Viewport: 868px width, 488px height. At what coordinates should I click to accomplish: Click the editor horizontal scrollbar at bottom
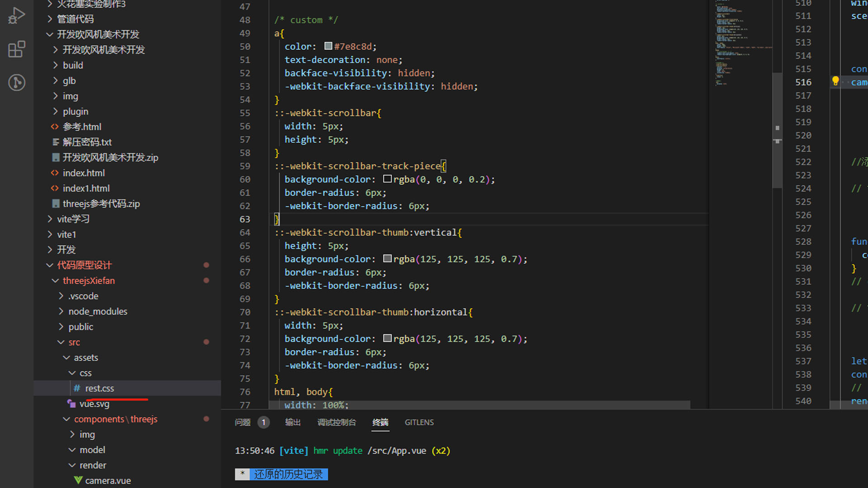pyautogui.click(x=480, y=405)
